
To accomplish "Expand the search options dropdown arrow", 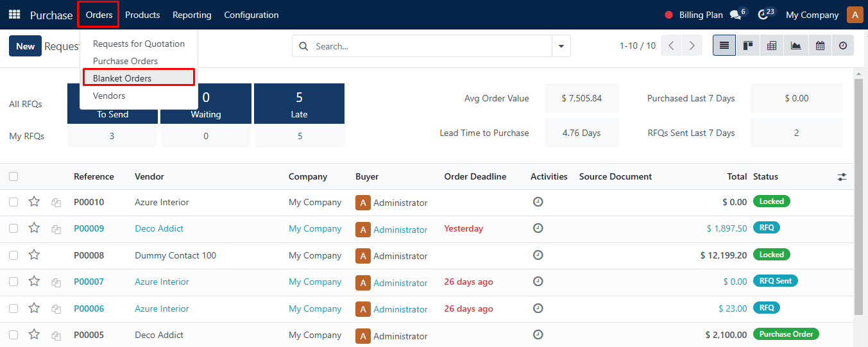I will (561, 46).
